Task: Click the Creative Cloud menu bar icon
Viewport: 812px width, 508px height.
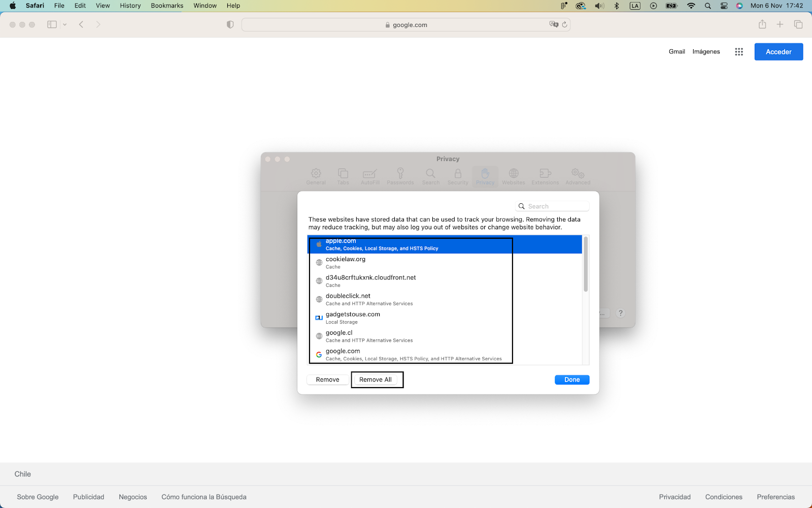Action: click(x=581, y=6)
